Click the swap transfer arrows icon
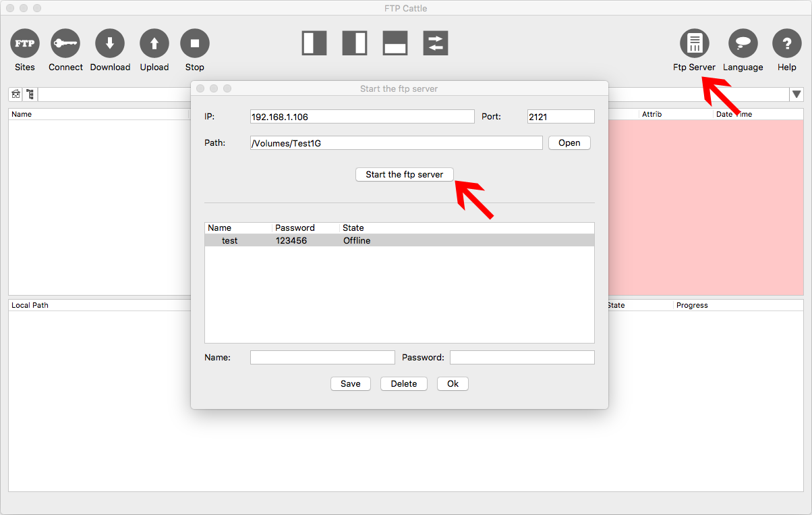 click(436, 43)
